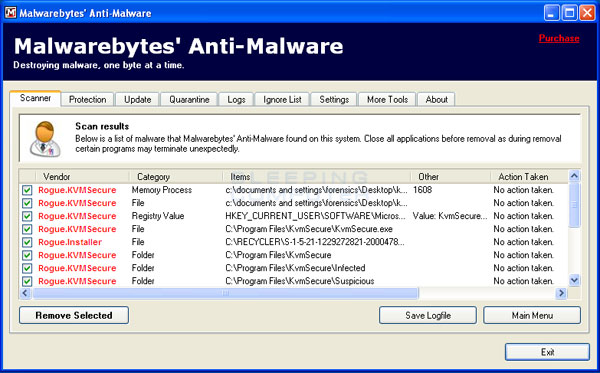Click the red Purchase link
This screenshot has height=373, width=600.
point(559,38)
